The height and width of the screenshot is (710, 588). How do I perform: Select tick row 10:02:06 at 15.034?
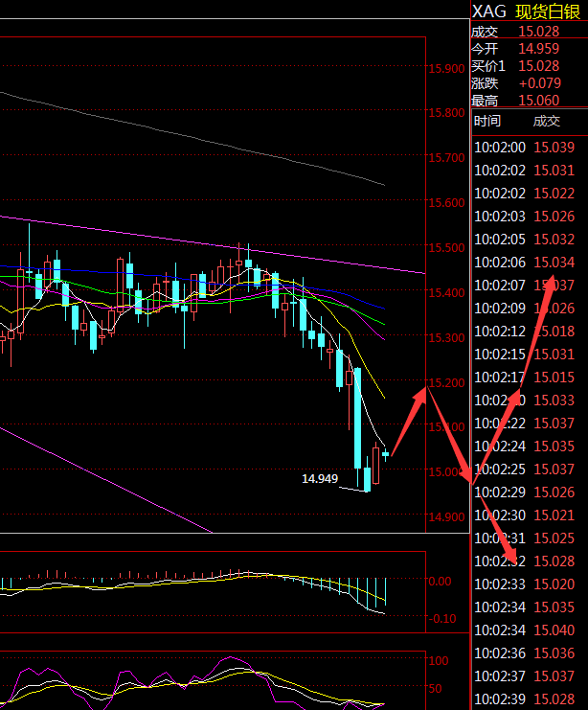point(524,263)
